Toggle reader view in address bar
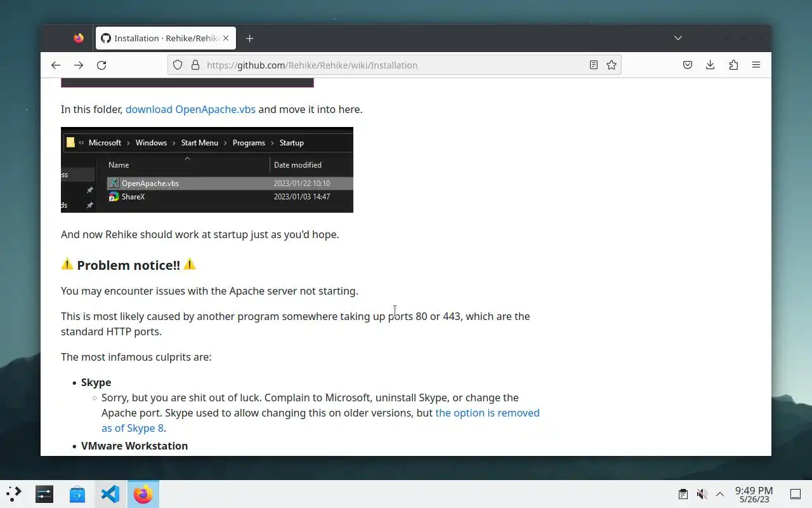 [594, 65]
